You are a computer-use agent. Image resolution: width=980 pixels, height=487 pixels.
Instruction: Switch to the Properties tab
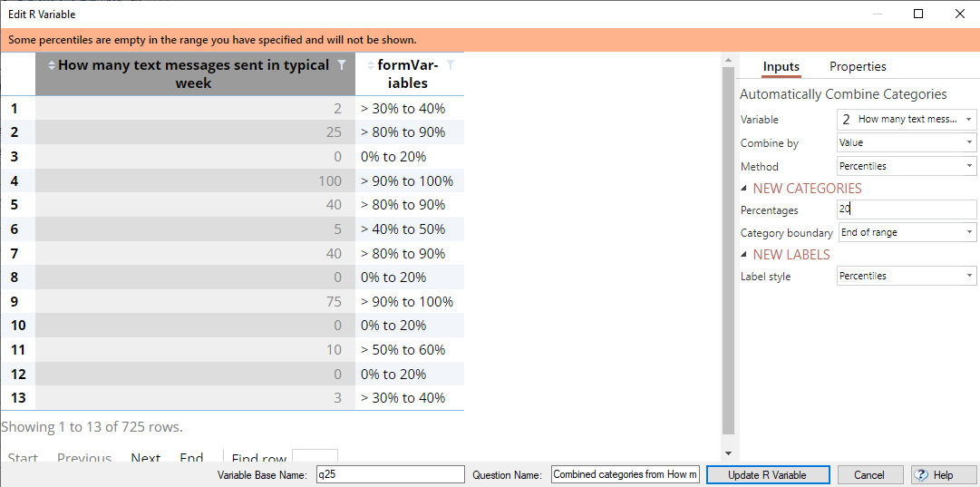click(858, 67)
